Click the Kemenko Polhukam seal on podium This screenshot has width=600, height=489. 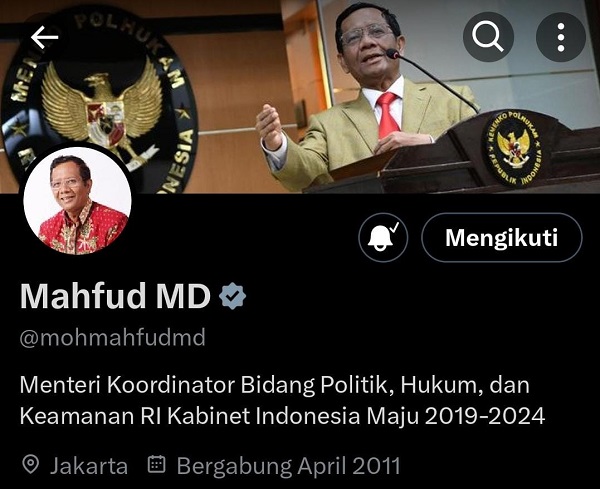coord(515,148)
